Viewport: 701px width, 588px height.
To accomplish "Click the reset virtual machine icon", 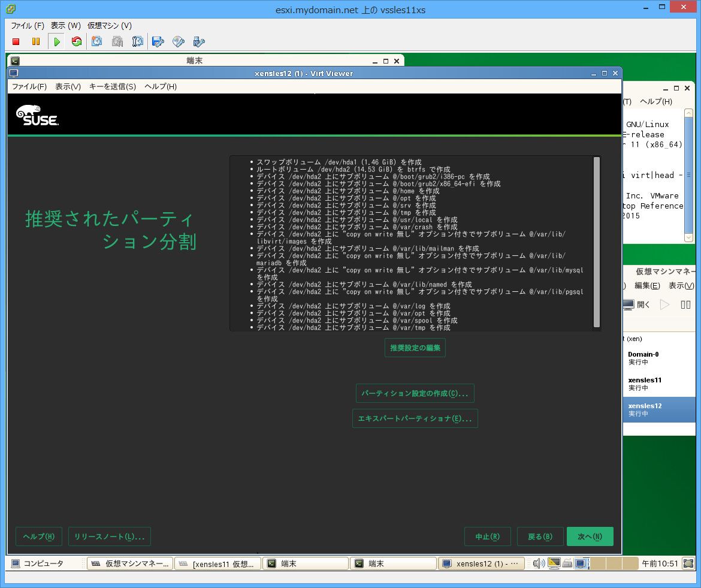I will click(x=77, y=41).
